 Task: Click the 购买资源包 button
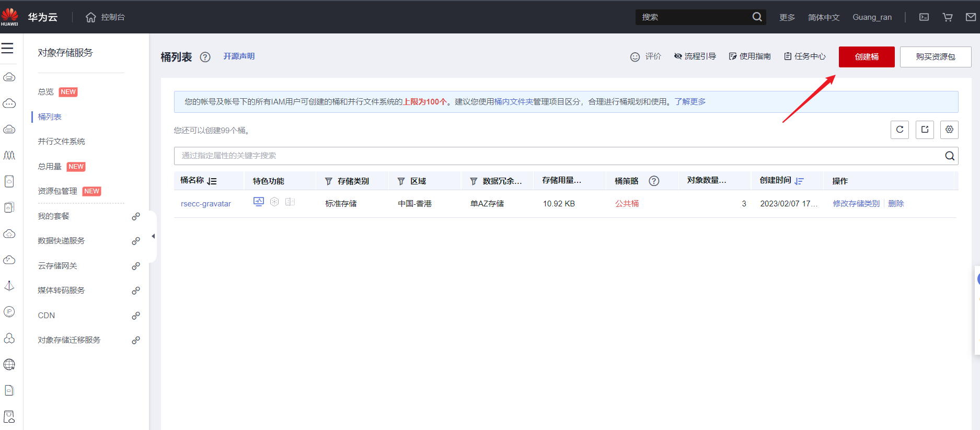(x=936, y=57)
